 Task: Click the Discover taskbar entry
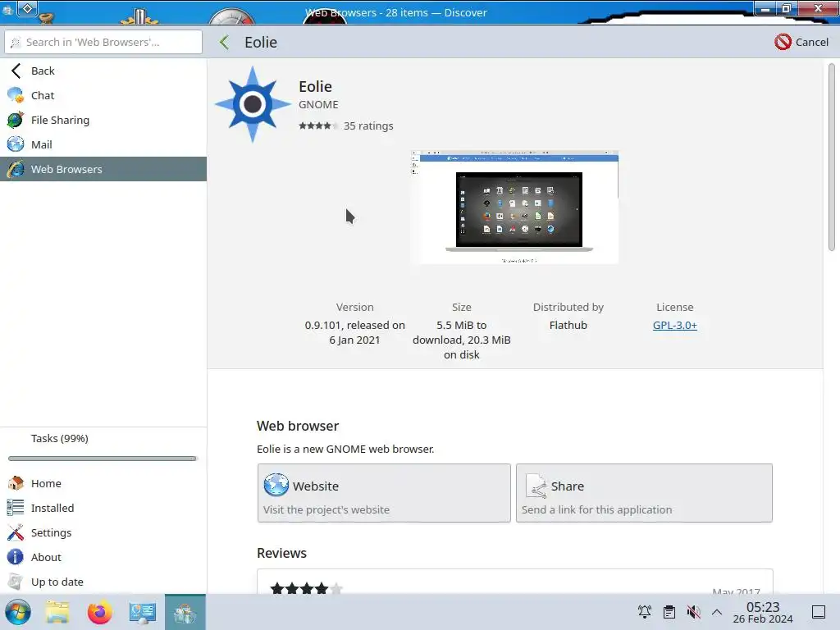[x=185, y=612]
